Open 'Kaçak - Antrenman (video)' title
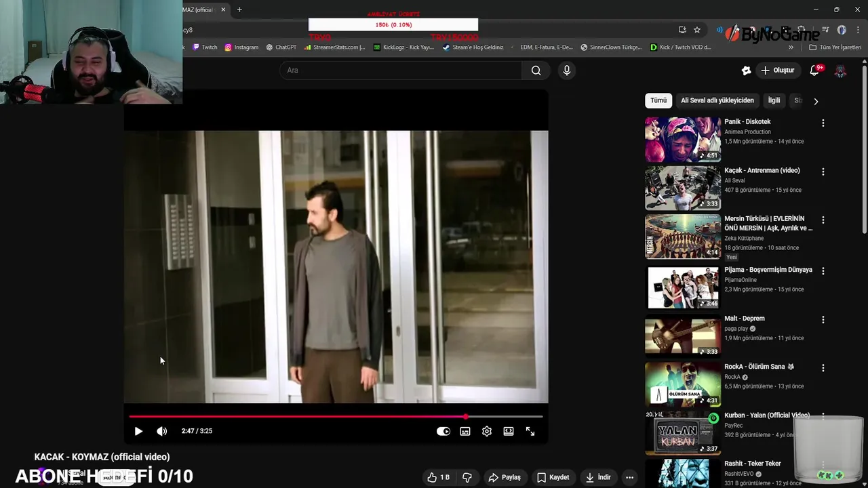This screenshot has height=488, width=868. (x=762, y=171)
